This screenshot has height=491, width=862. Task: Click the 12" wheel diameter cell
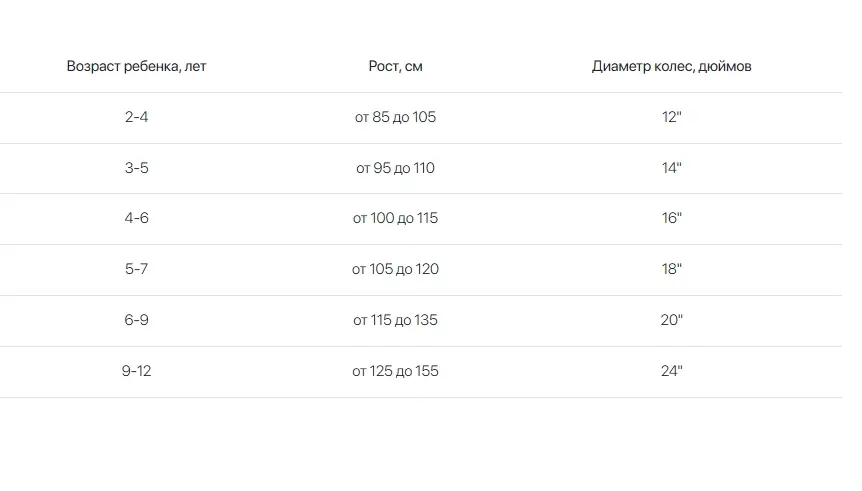671,117
